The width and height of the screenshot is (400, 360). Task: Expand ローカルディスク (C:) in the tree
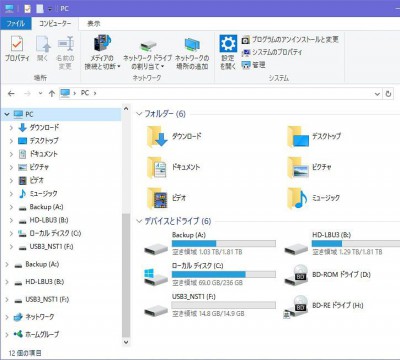[11, 234]
